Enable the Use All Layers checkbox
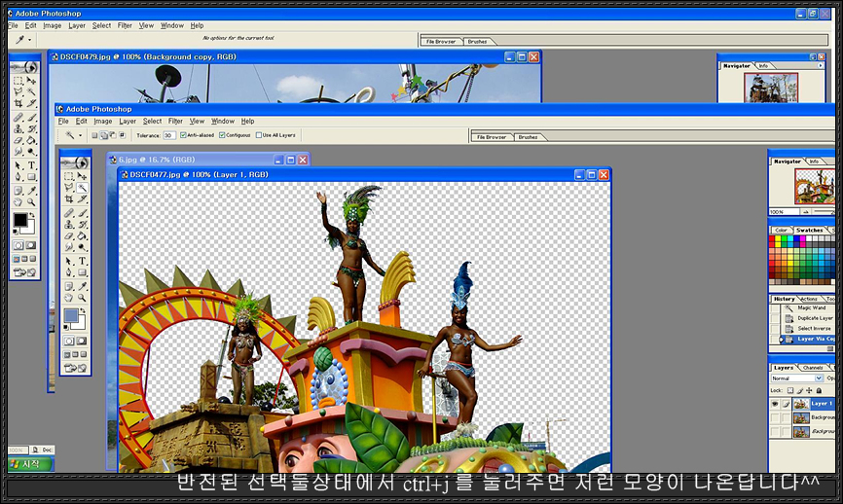Viewport: 843px width, 504px height. click(x=258, y=135)
